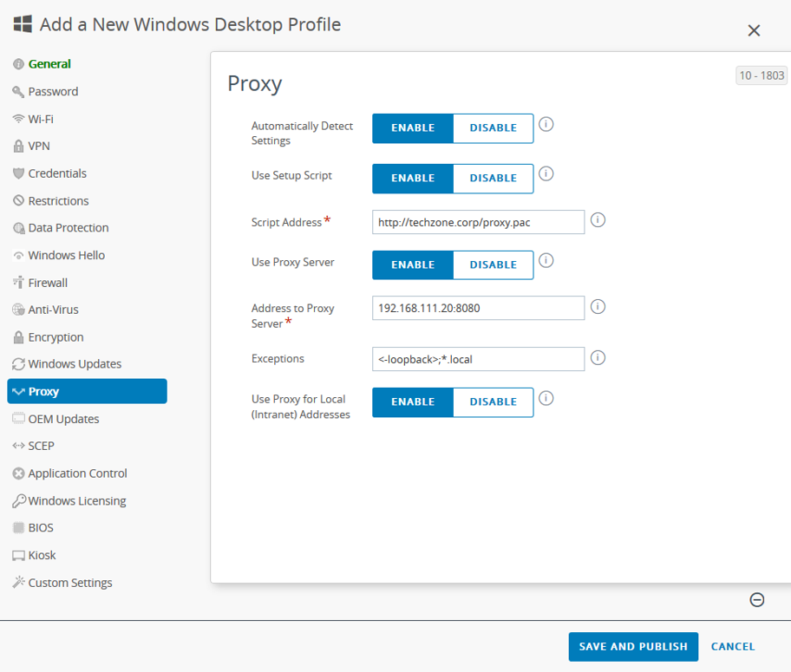The width and height of the screenshot is (791, 672).
Task: Disable Automatically Detect Settings
Action: tap(493, 128)
